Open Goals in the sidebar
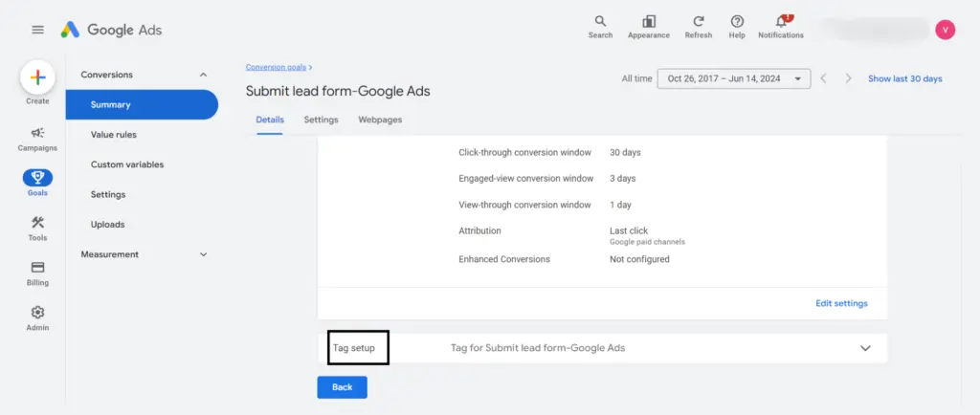 tap(37, 184)
